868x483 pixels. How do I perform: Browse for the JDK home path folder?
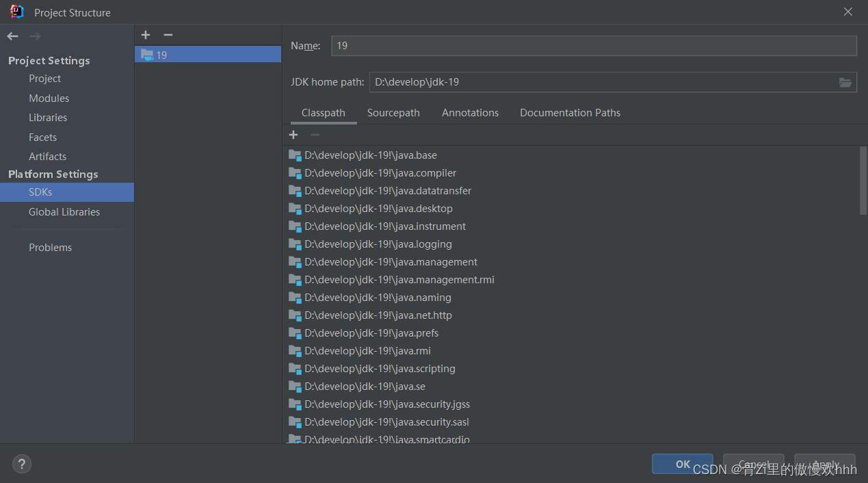(x=845, y=82)
